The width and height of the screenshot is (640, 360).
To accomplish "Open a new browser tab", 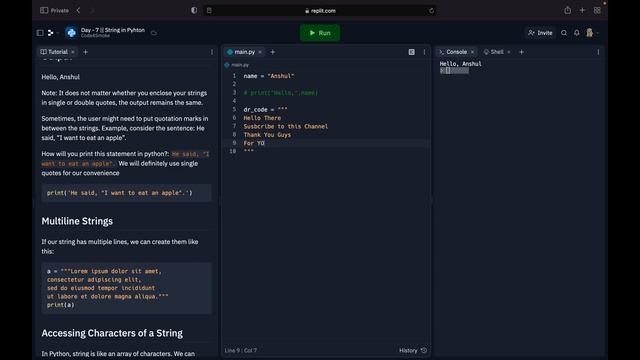I will pos(582,10).
